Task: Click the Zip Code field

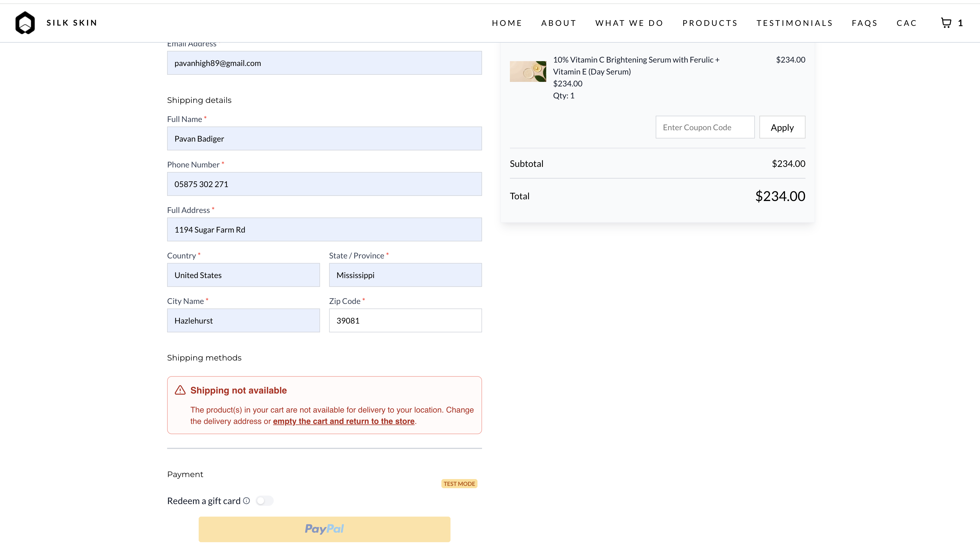Action: [x=405, y=320]
